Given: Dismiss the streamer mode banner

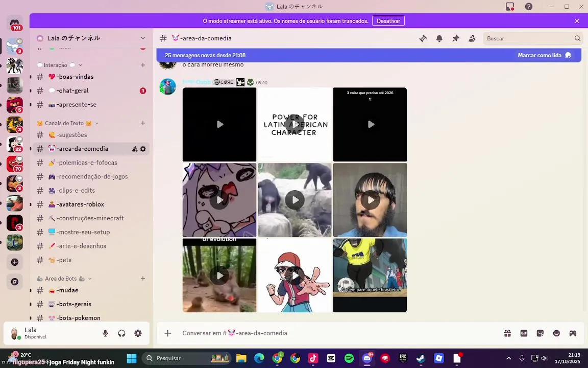Looking at the screenshot, I should coord(577,21).
